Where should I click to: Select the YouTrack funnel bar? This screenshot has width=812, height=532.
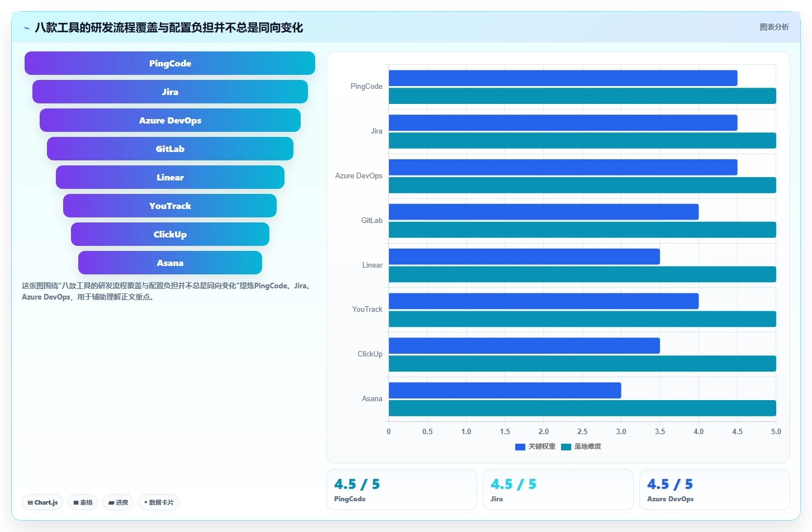170,206
